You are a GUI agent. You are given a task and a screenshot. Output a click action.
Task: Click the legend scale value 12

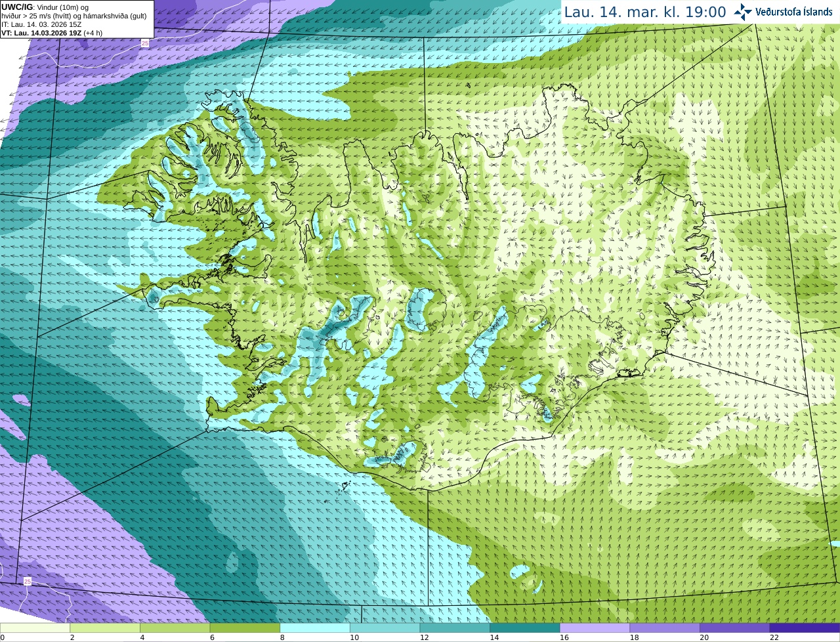425,637
